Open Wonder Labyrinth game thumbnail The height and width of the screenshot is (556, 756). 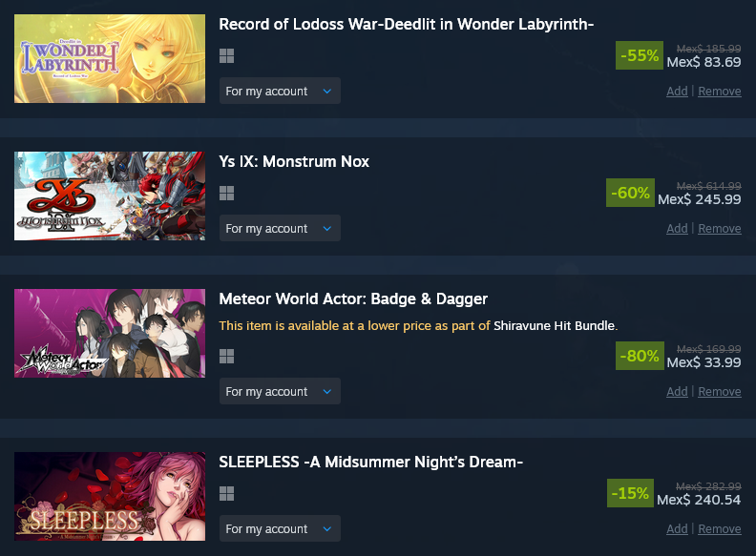pos(110,58)
